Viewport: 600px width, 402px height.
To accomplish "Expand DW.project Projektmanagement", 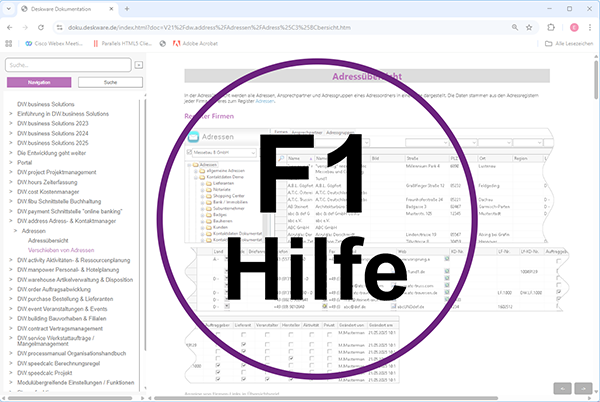I will point(11,172).
